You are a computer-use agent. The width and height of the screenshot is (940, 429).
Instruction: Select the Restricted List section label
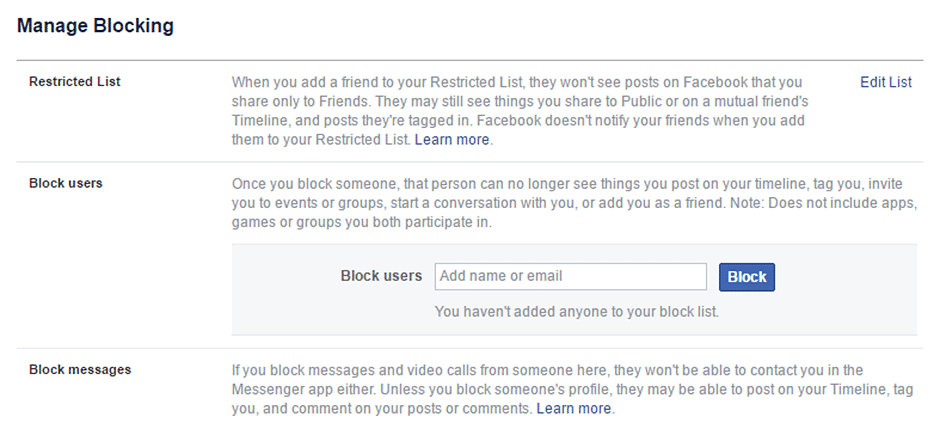pos(75,82)
